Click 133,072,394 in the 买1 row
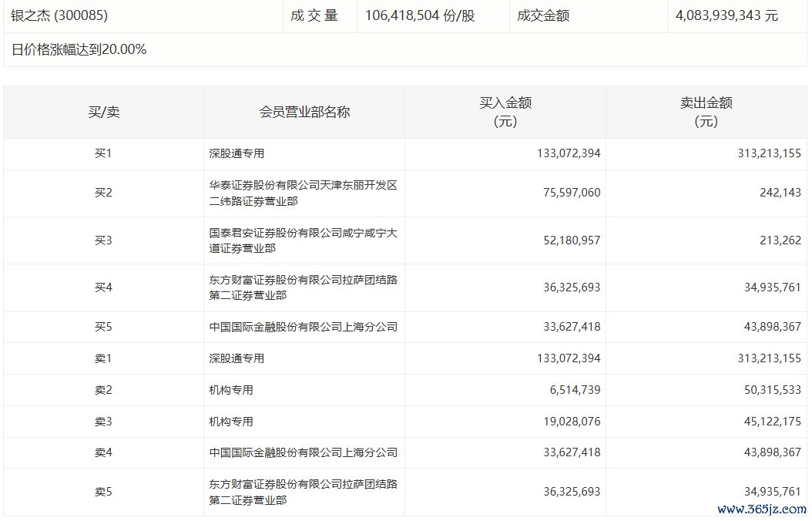This screenshot has height=521, width=812. point(569,154)
